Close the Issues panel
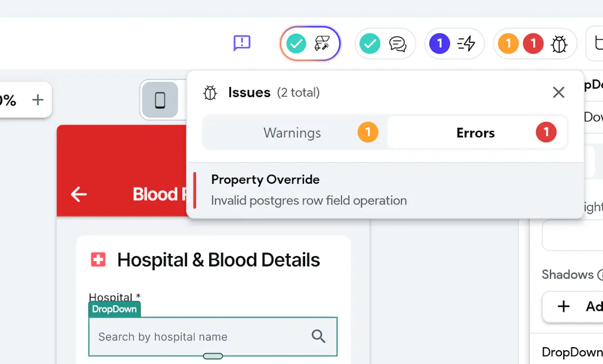 pyautogui.click(x=558, y=92)
